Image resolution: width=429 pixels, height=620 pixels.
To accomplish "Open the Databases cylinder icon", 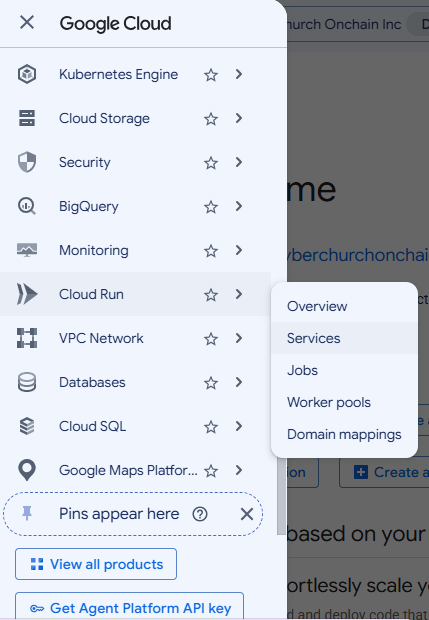I will pos(27,382).
